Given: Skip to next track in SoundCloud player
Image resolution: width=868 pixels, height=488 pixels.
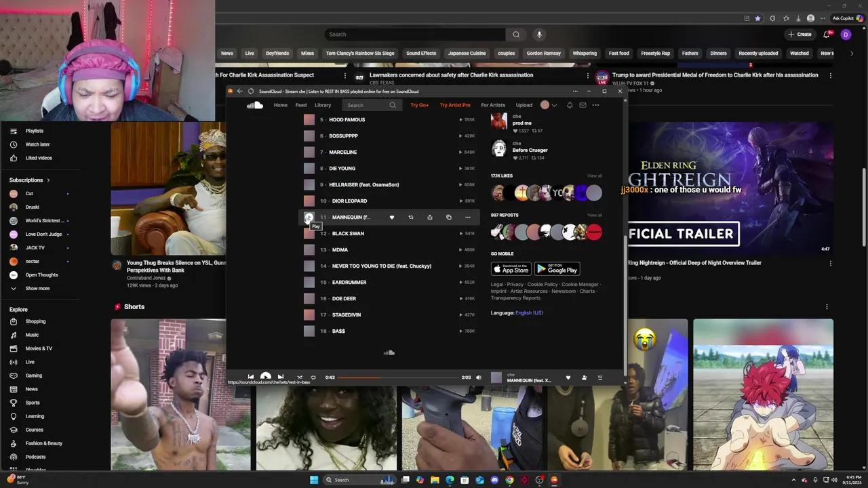Looking at the screenshot, I should tap(281, 378).
